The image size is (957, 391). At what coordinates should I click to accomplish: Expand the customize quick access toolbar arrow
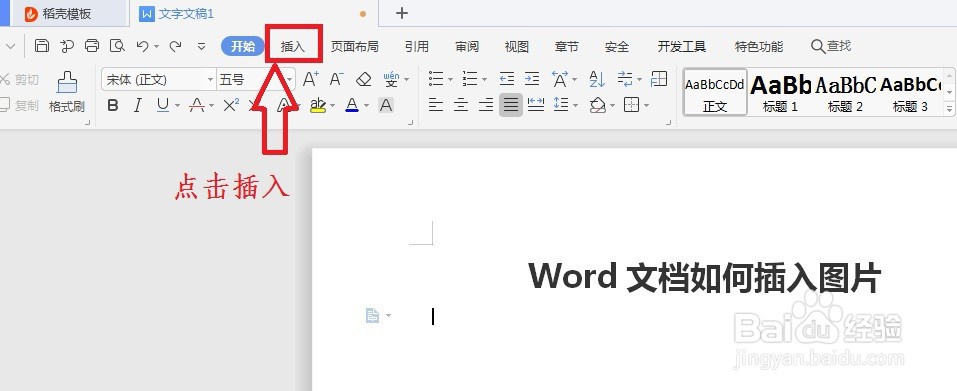(x=201, y=46)
